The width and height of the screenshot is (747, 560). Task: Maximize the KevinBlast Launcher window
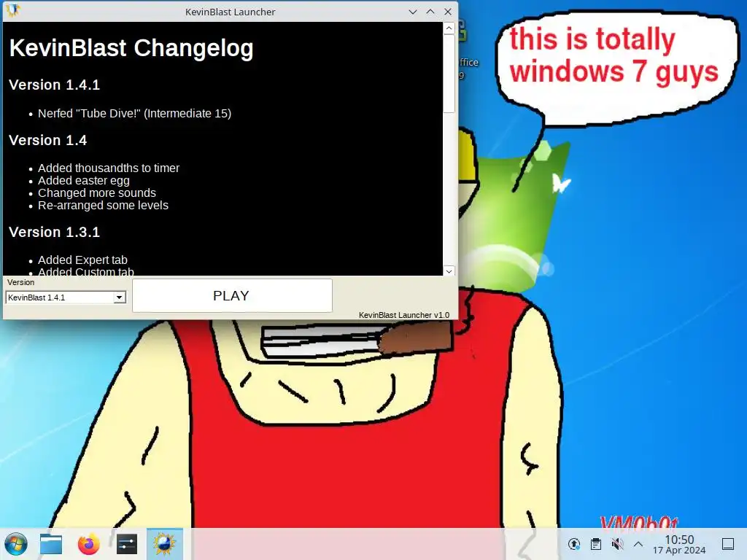pos(430,12)
